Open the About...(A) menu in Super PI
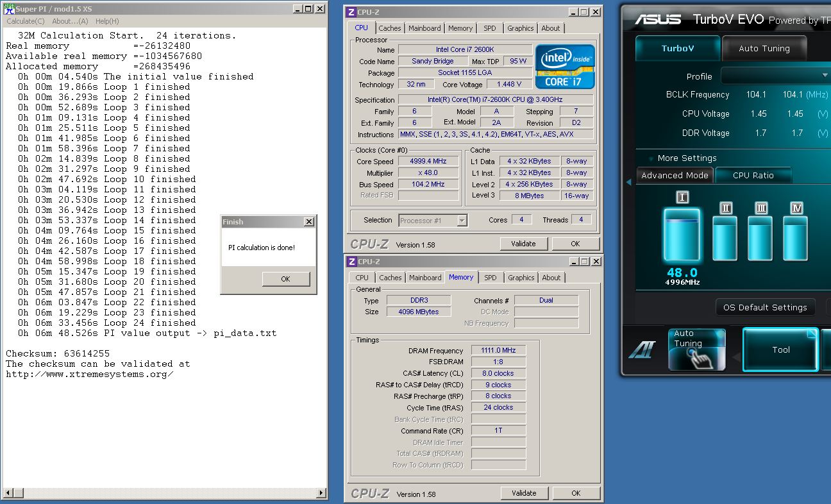 [70, 21]
